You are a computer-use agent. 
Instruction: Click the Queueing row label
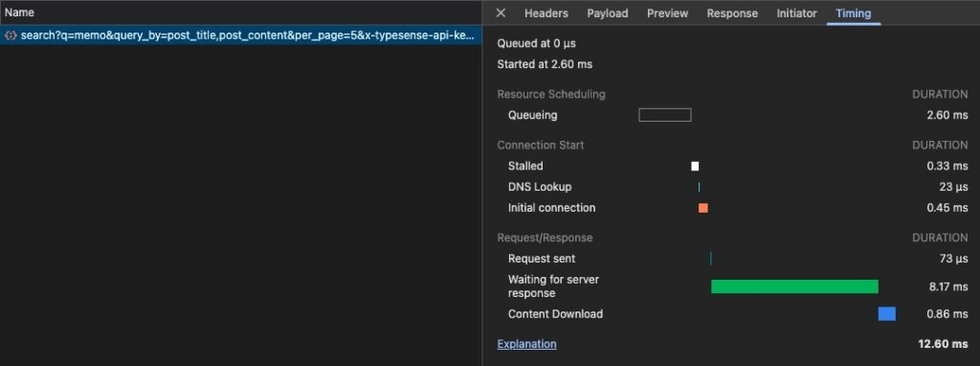pyautogui.click(x=532, y=115)
